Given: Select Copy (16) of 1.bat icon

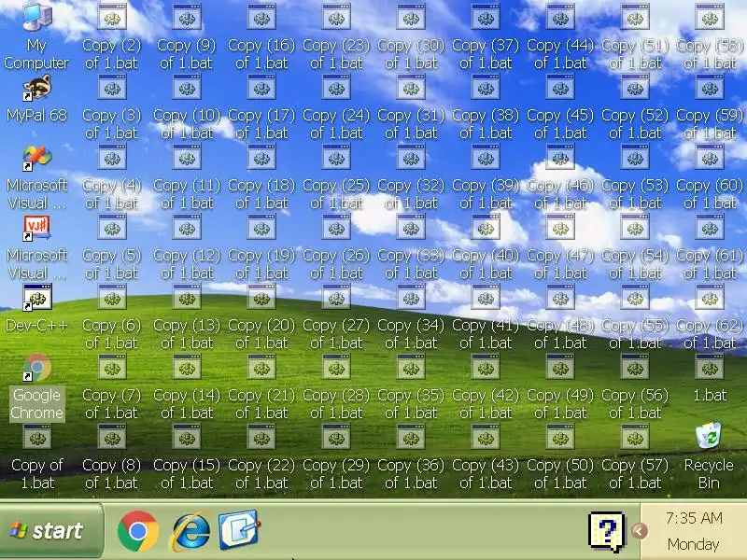Looking at the screenshot, I should point(261,17).
